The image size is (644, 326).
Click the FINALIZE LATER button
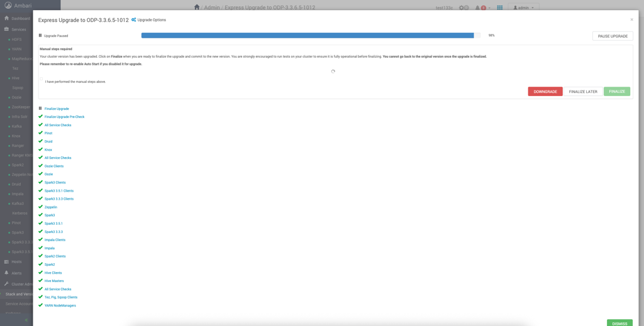[x=583, y=92]
